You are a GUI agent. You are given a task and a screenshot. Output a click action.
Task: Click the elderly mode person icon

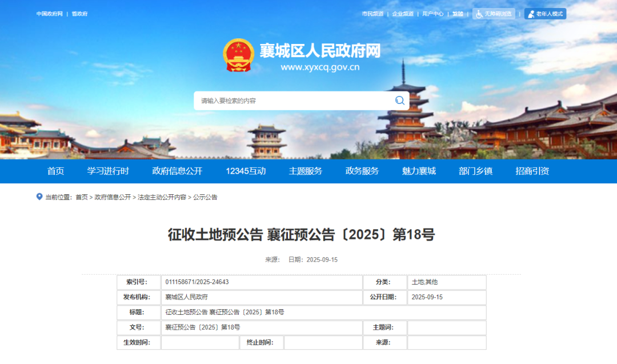[531, 14]
